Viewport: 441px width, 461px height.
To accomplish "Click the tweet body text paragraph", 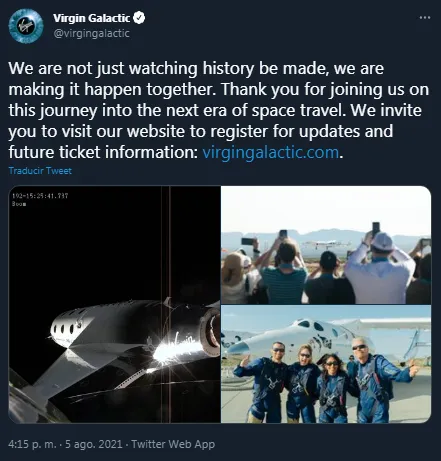I will [218, 110].
